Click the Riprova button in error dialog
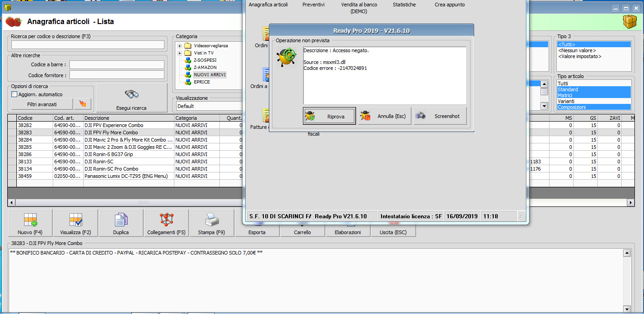The height and width of the screenshot is (314, 644). click(329, 116)
